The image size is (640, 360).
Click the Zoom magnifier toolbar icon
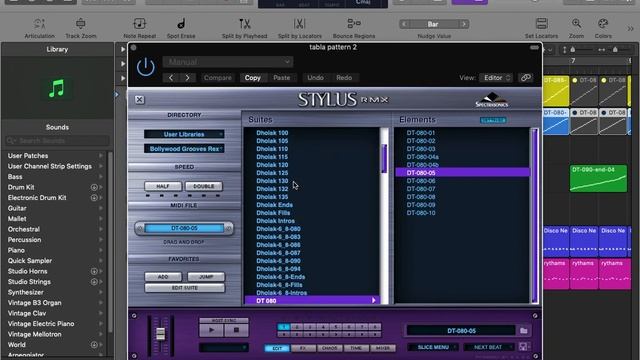tap(576, 24)
